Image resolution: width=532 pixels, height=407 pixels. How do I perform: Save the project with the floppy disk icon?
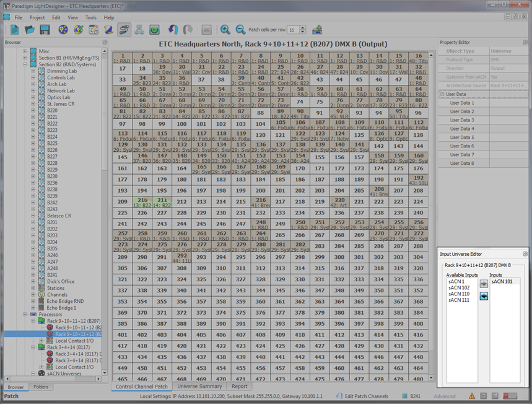tap(45, 30)
